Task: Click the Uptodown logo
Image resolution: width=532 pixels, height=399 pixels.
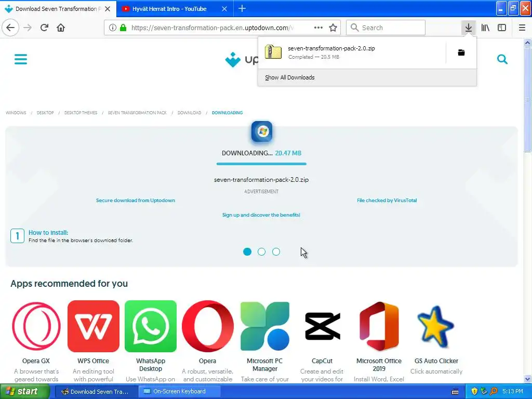Action: pyautogui.click(x=242, y=60)
